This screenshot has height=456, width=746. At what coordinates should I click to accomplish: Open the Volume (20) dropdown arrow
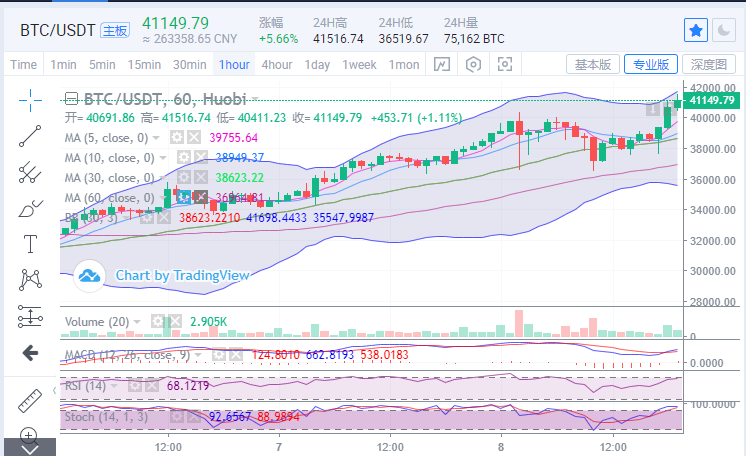137,322
